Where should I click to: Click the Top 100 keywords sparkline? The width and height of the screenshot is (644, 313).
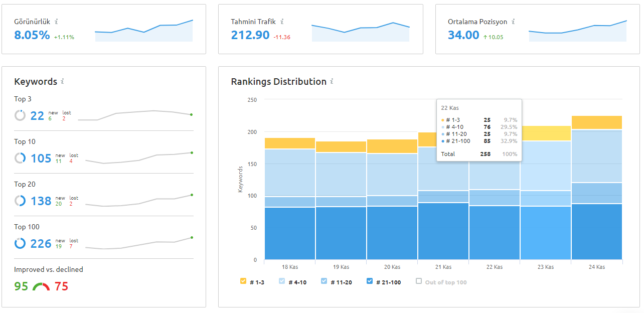click(139, 243)
